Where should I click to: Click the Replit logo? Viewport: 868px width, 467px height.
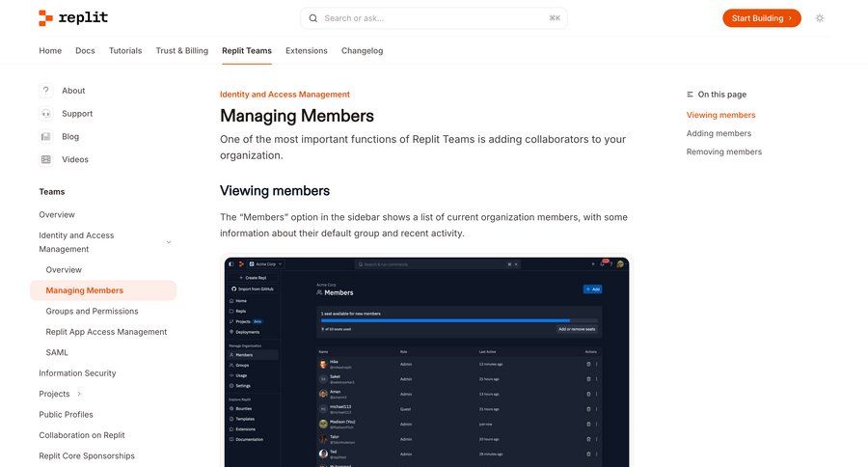point(73,17)
